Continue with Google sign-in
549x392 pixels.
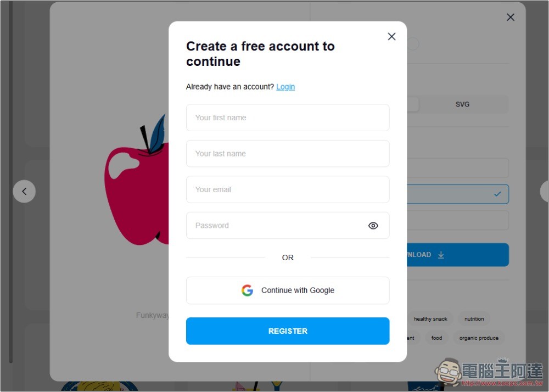click(288, 290)
